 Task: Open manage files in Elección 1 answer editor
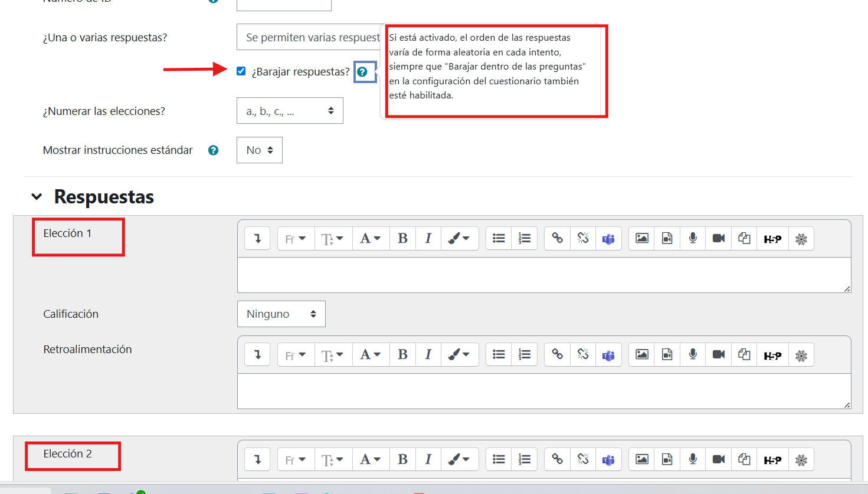point(744,238)
